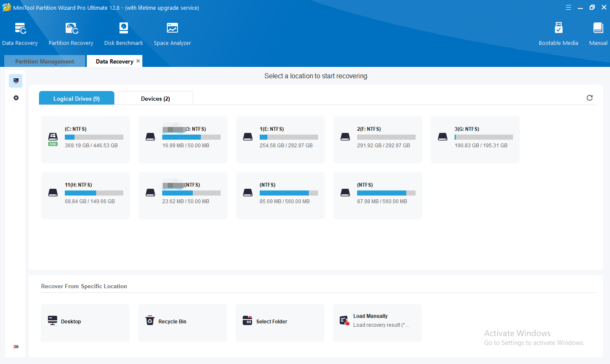Image resolution: width=610 pixels, height=364 pixels.
Task: Open the hamburger menu in title bar
Action: pyautogui.click(x=568, y=8)
